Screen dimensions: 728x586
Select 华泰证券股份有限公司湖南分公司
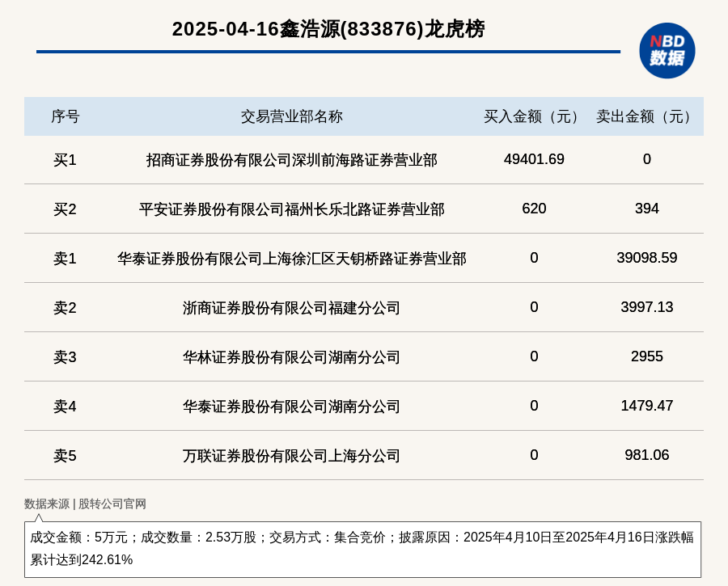(x=291, y=407)
